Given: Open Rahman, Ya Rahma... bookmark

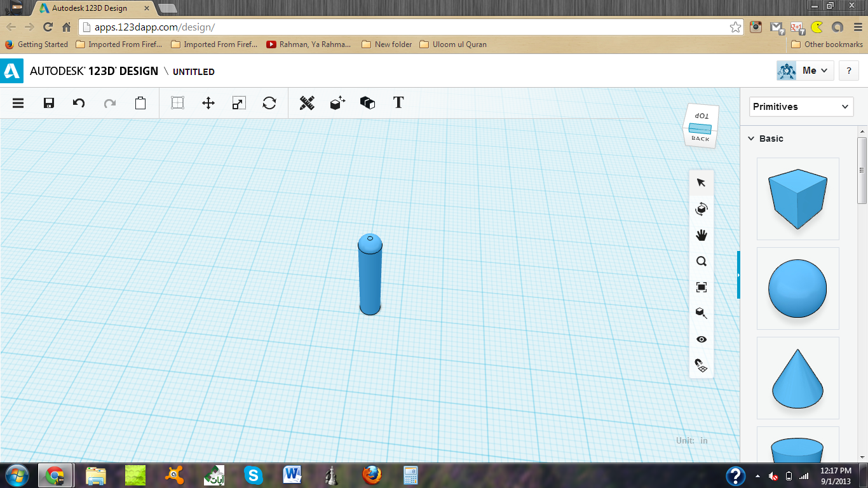Looking at the screenshot, I should click(x=309, y=44).
